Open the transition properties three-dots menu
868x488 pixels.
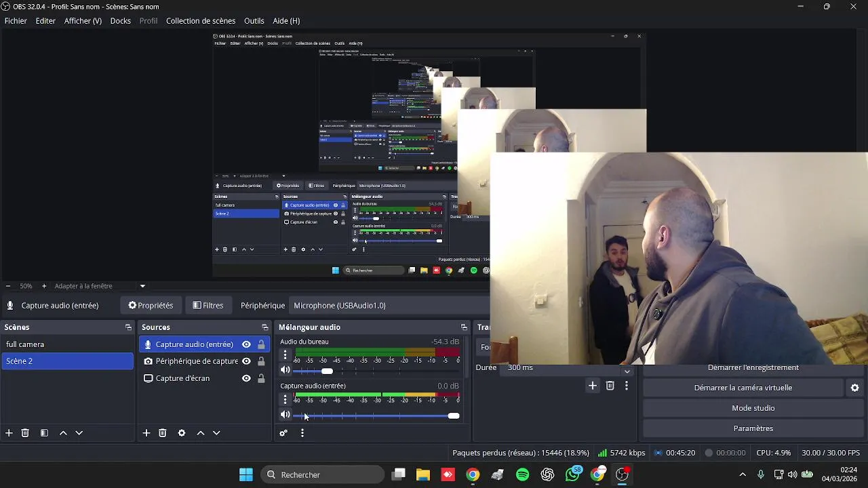[x=627, y=386]
